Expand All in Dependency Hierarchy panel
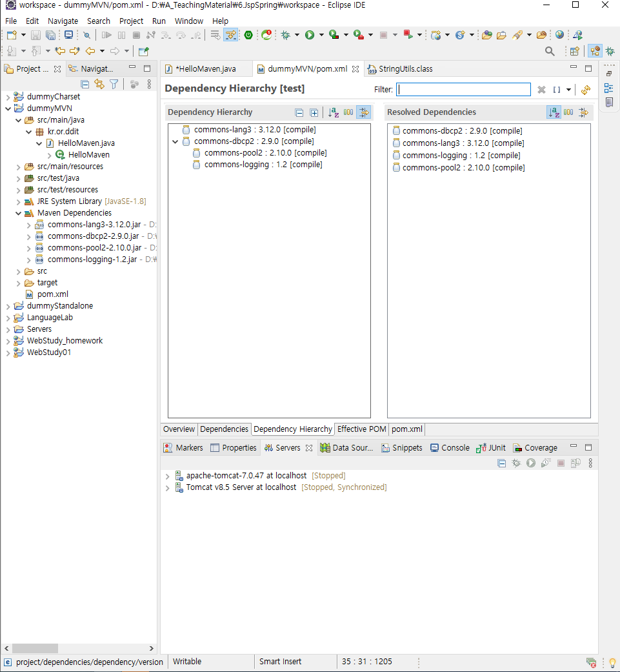Viewport: 620px width, 672px height. 314,113
